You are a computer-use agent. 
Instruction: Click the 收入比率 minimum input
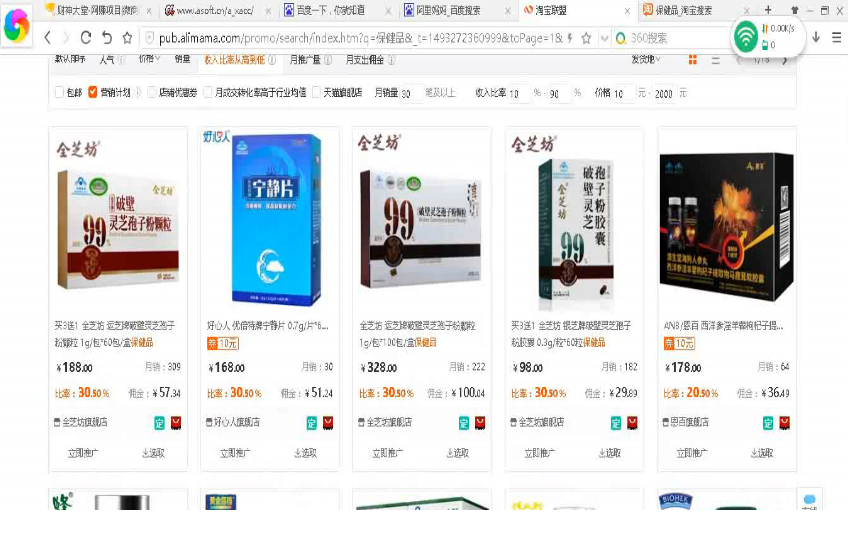click(519, 93)
